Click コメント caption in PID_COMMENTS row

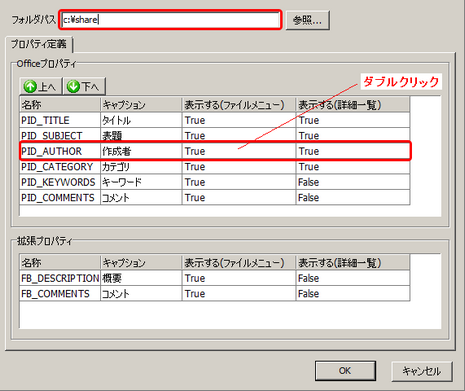[141, 197]
